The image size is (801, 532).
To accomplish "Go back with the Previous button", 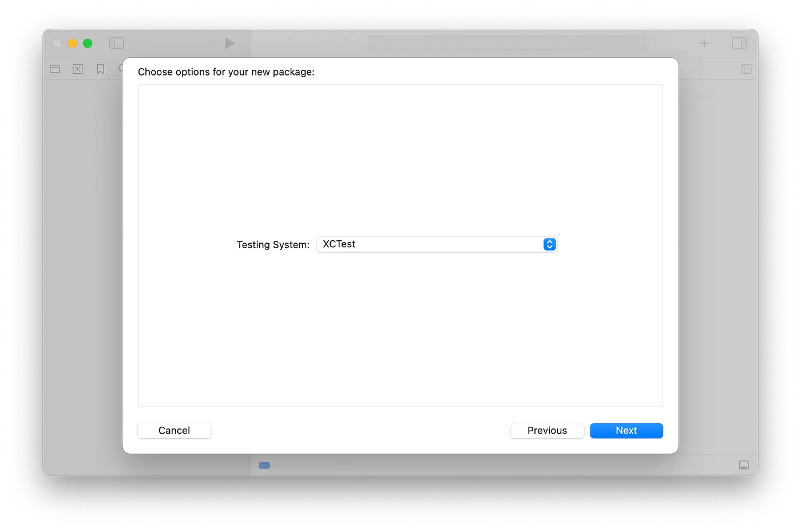I will [547, 431].
